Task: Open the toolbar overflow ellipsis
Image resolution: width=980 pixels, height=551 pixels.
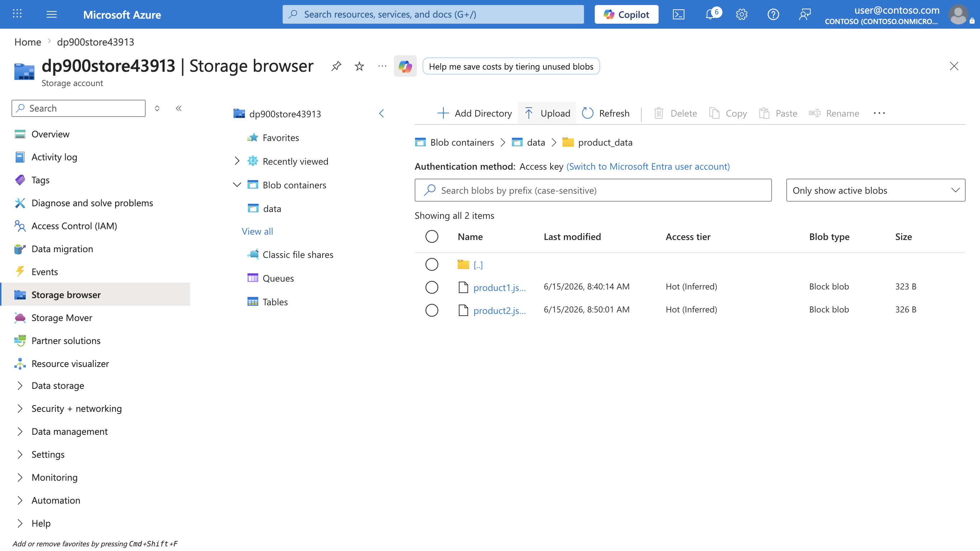Action: [879, 113]
